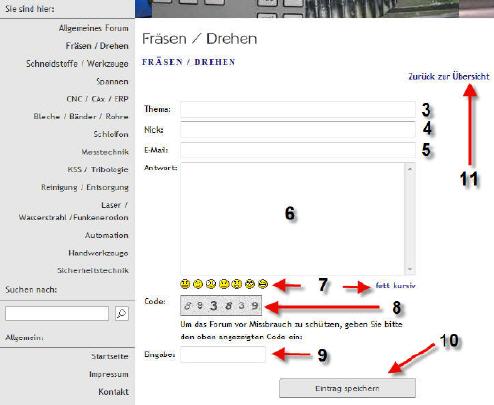This screenshot has width=494, height=405.
Task: Open the Messtechnik forum section
Action: pyautogui.click(x=105, y=152)
